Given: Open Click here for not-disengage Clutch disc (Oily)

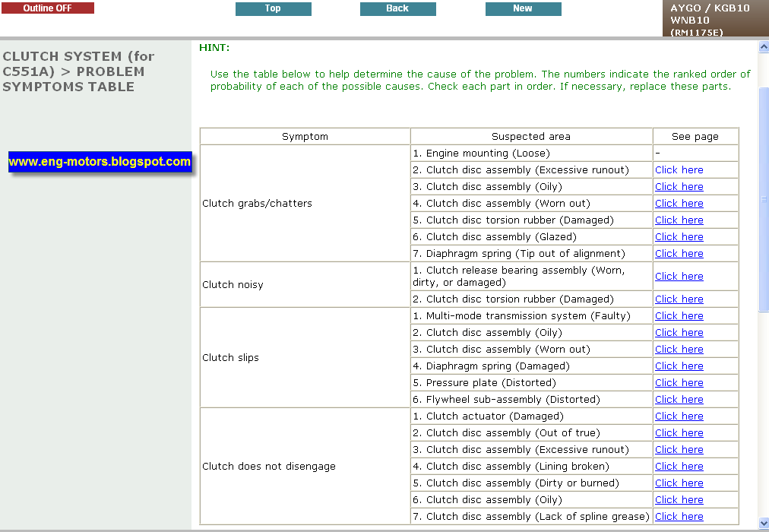Looking at the screenshot, I should pos(679,499).
